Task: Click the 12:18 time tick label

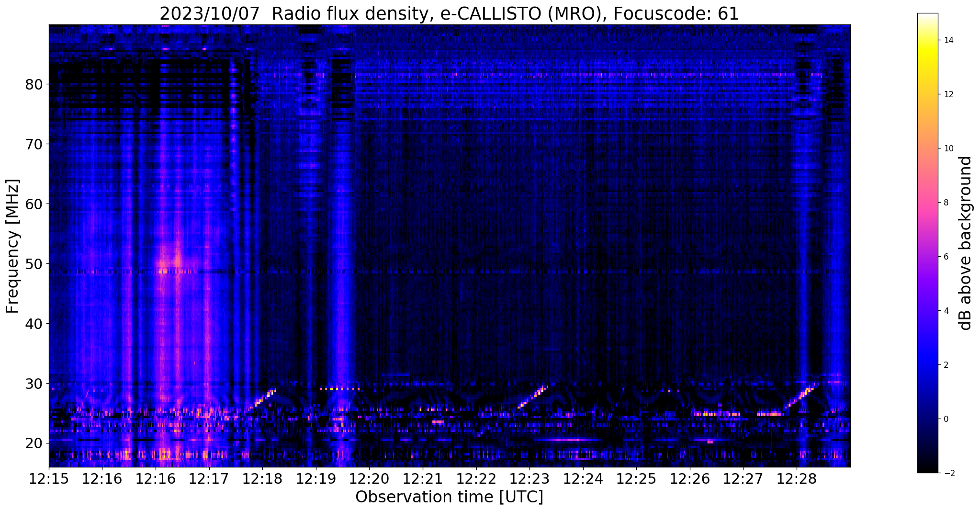Action: pos(262,478)
